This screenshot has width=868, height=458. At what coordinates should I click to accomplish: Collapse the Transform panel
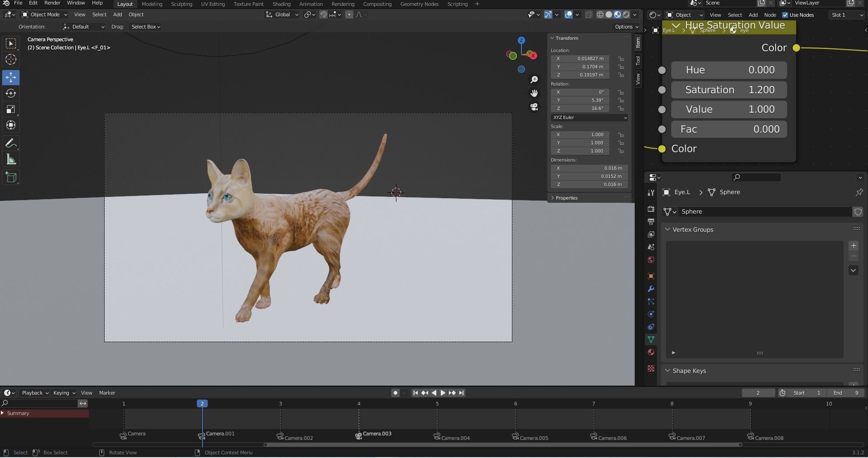(x=553, y=38)
